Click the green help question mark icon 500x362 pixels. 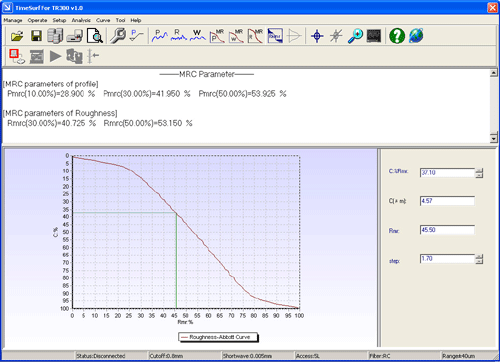(397, 36)
